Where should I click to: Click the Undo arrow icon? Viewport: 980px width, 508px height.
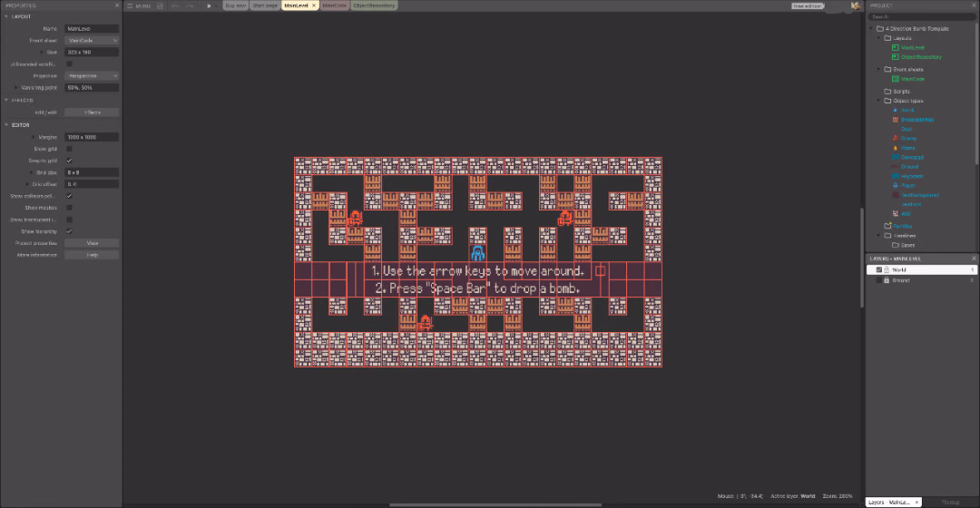(176, 5)
